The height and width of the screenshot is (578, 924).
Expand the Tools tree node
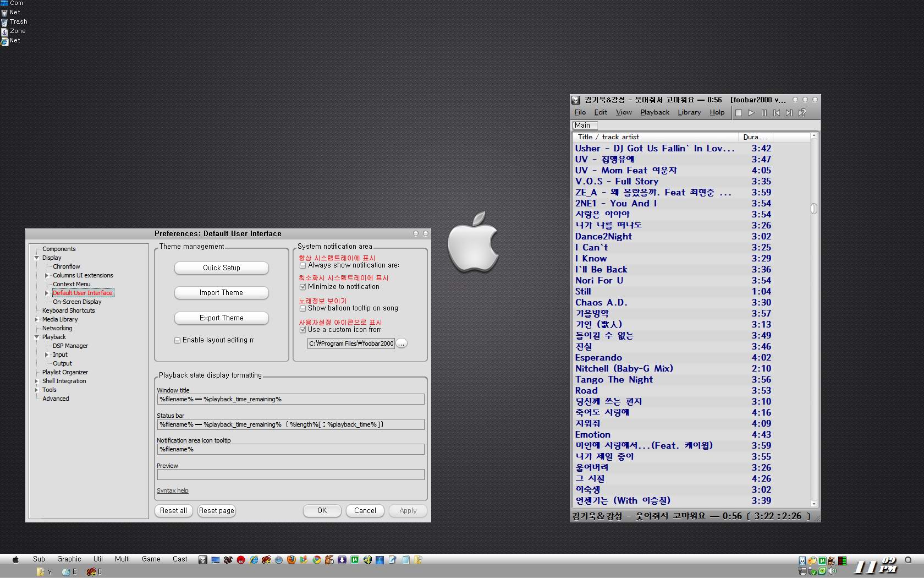pos(37,390)
